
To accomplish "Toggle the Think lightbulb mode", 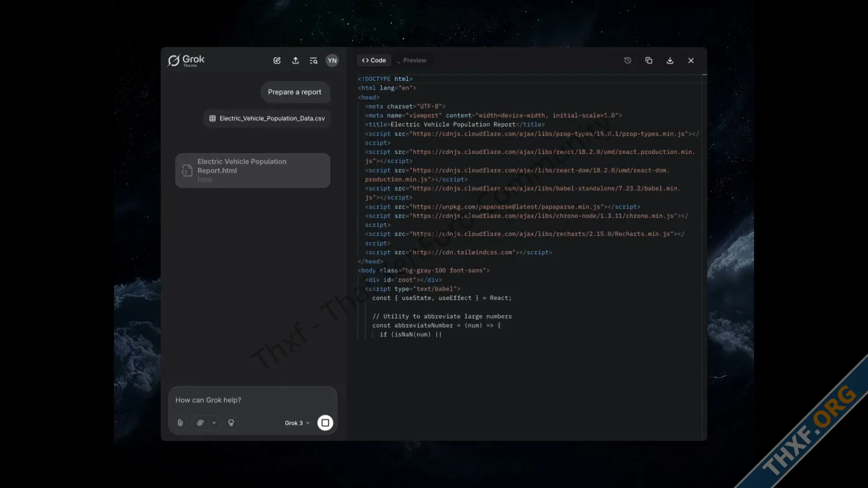I will point(231,423).
